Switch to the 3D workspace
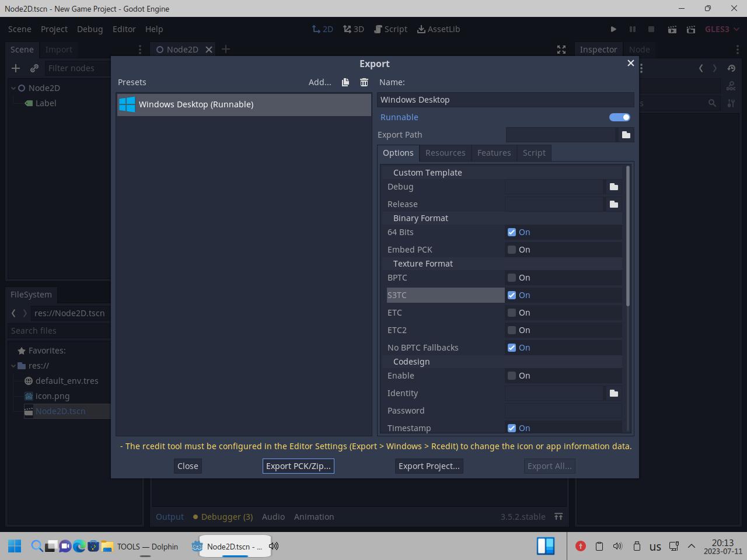The image size is (747, 560). tap(354, 29)
